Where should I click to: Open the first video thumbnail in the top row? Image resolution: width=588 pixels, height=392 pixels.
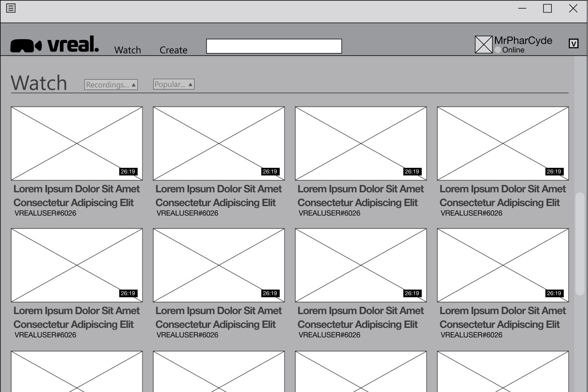pyautogui.click(x=77, y=143)
